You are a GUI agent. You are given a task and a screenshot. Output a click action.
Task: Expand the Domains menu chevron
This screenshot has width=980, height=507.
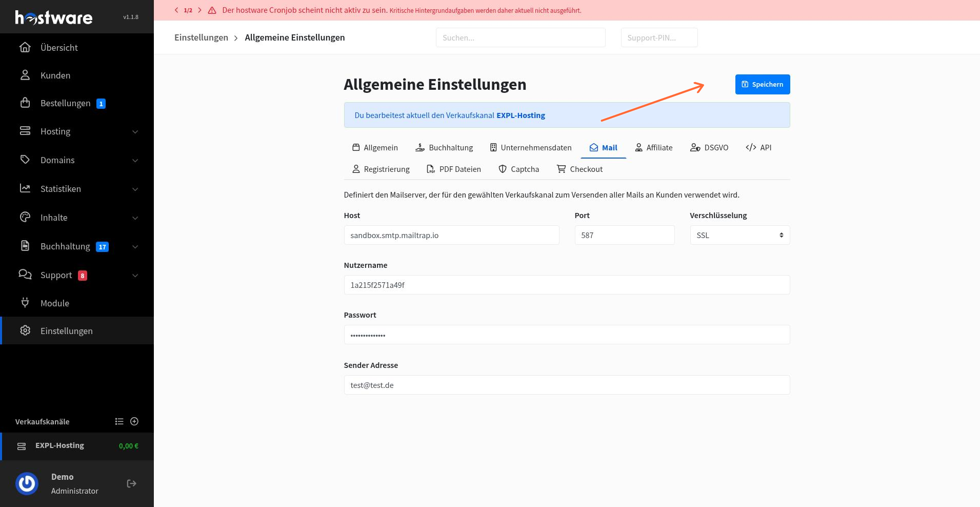point(135,161)
